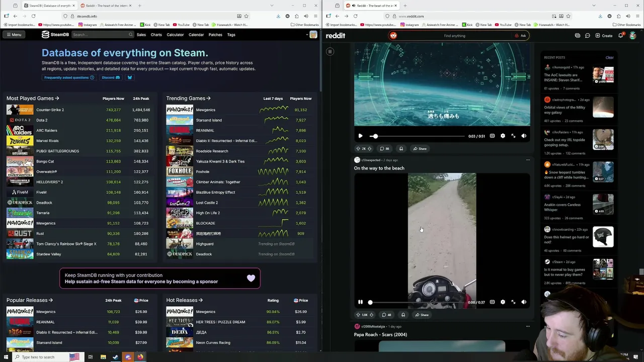Create a new Reddit post

click(604, 36)
